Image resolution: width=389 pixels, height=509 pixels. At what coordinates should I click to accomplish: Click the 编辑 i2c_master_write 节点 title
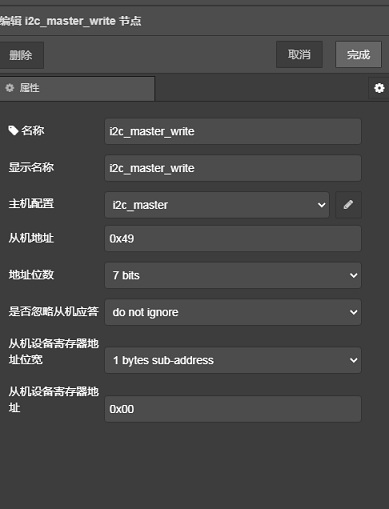70,21
